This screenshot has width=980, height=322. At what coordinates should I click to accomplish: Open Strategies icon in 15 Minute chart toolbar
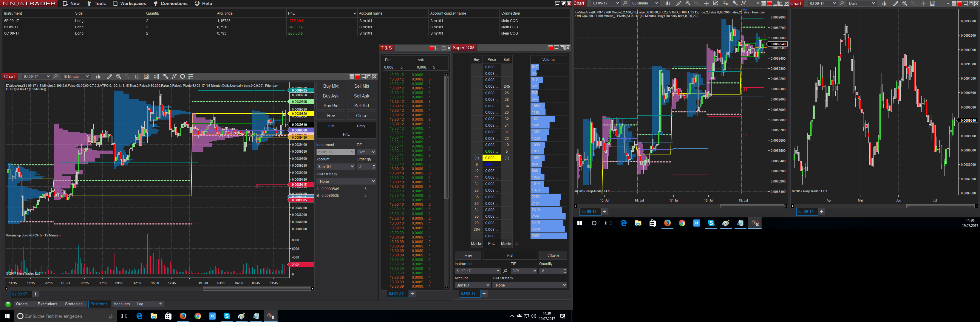[x=174, y=76]
